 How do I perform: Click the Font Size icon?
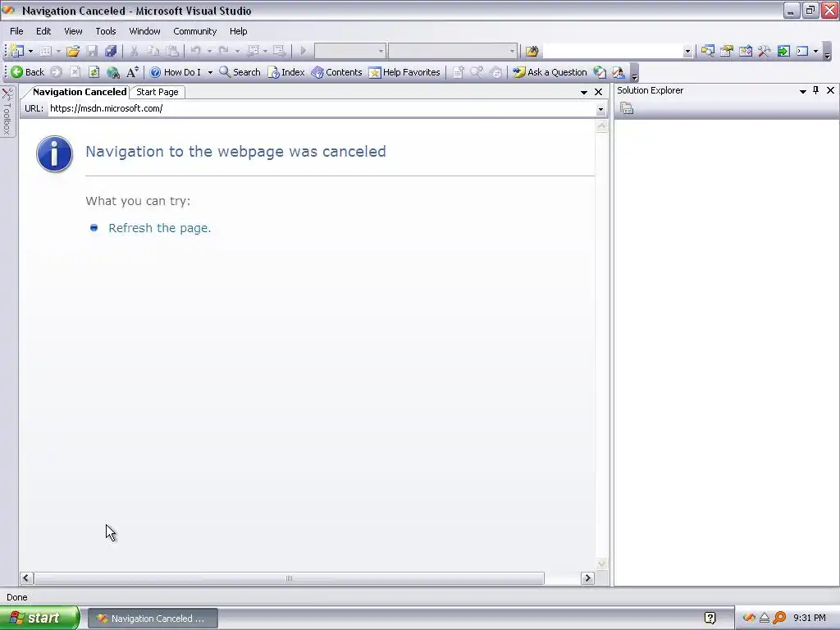tap(132, 72)
